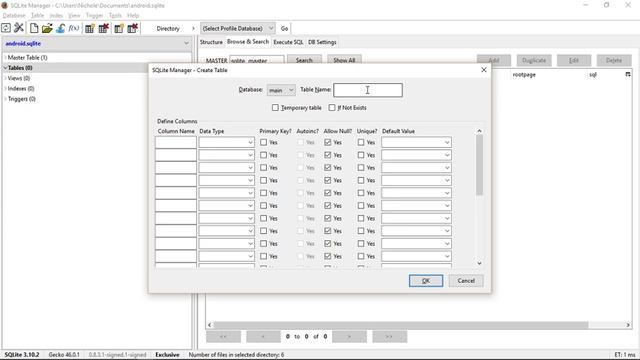640x360 pixels.
Task: Check Primary Key Yes in first column row
Action: pyautogui.click(x=263, y=142)
